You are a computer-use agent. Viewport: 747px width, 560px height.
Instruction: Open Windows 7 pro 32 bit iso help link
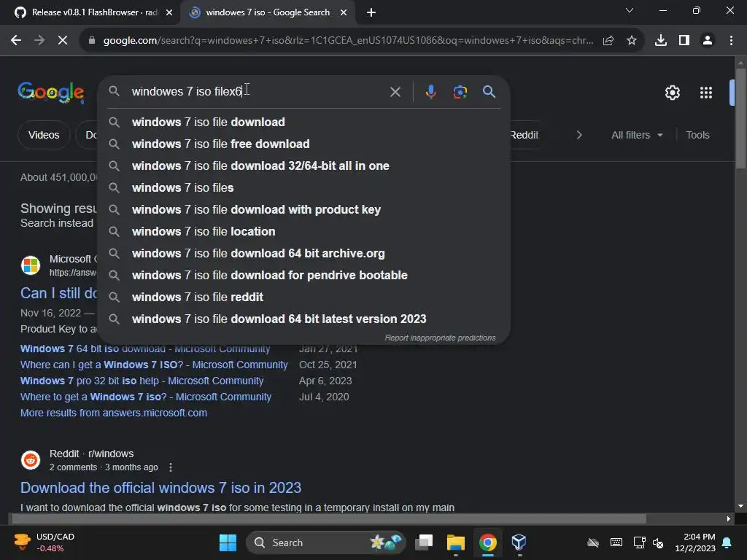pyautogui.click(x=142, y=381)
